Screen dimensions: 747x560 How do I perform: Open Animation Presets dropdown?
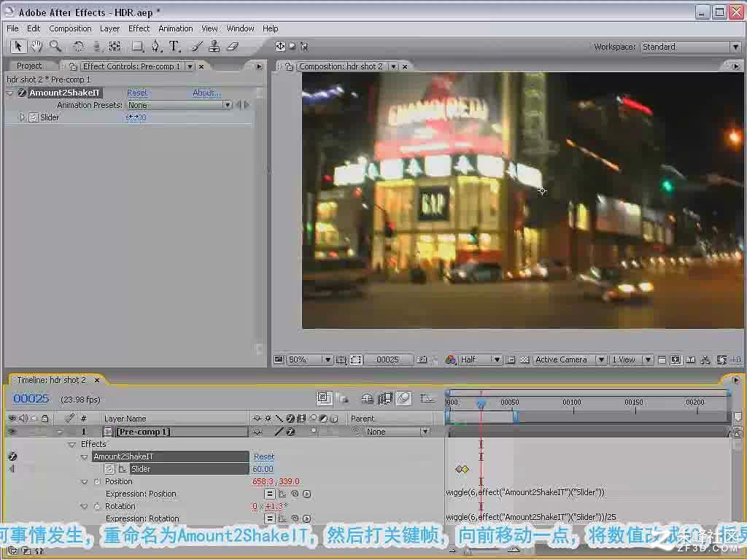pyautogui.click(x=179, y=105)
